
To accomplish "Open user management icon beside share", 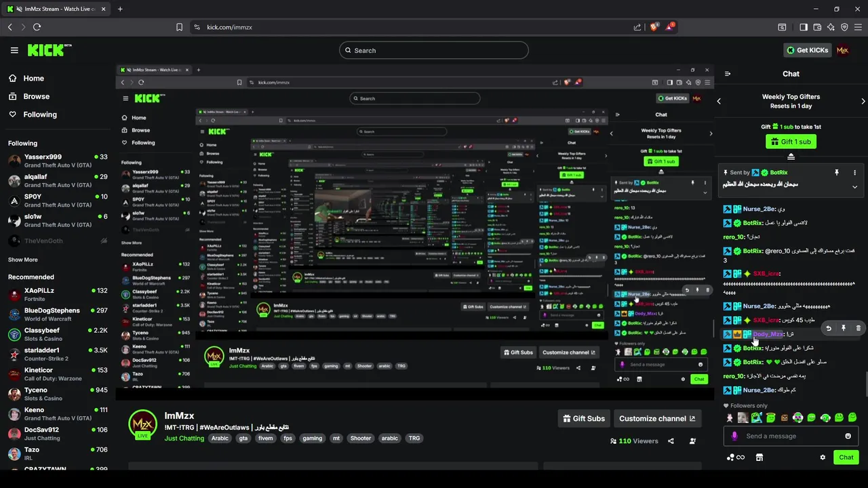I will [x=692, y=441].
